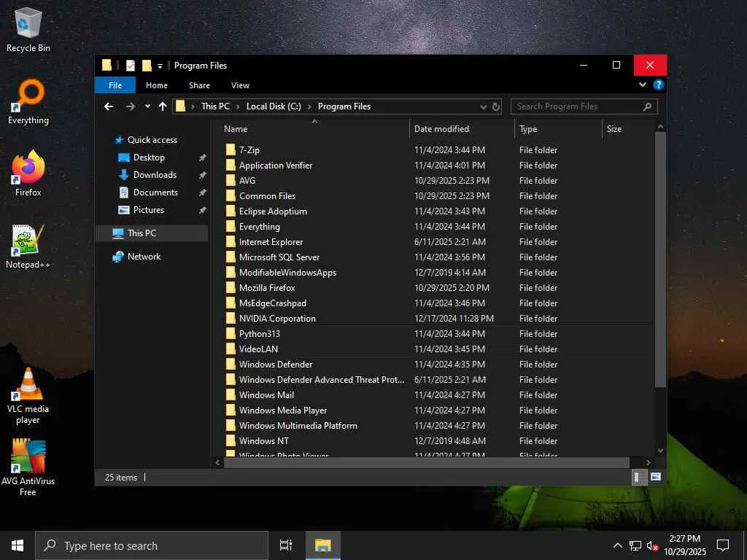Show hidden tray icons chevron

[x=617, y=545]
